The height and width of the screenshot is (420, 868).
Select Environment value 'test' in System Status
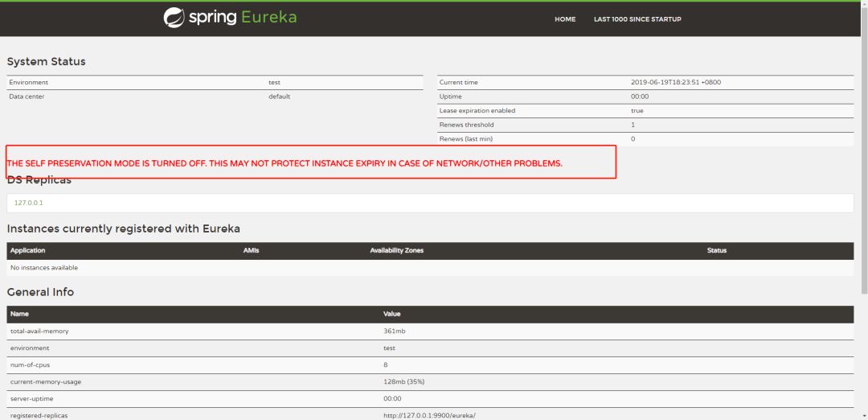pos(274,82)
